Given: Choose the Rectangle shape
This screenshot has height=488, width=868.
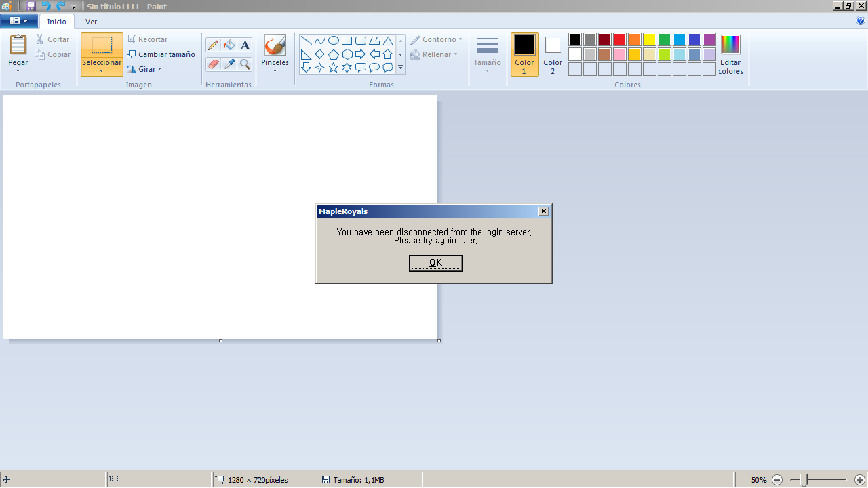Looking at the screenshot, I should [x=347, y=41].
